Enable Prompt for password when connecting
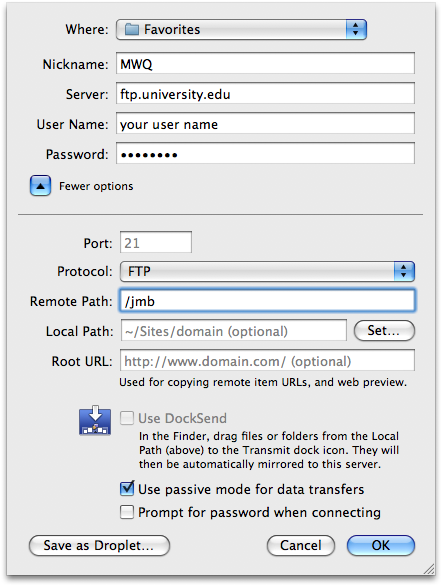442x586 pixels. [x=127, y=512]
